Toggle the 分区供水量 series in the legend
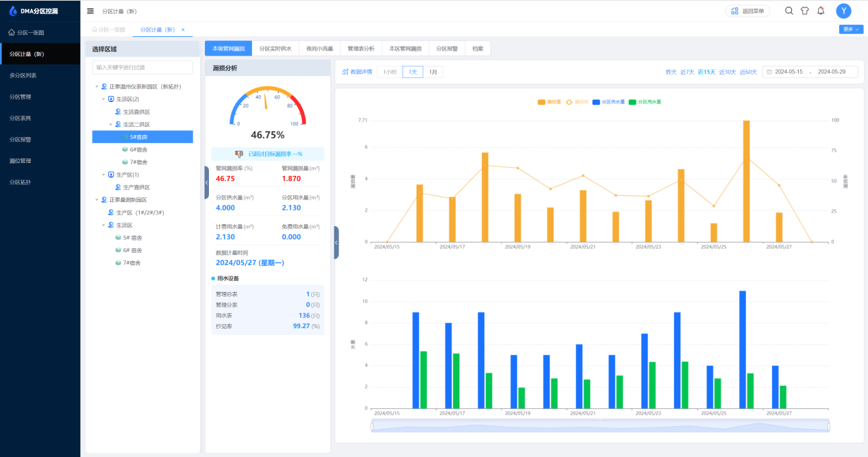 608,101
